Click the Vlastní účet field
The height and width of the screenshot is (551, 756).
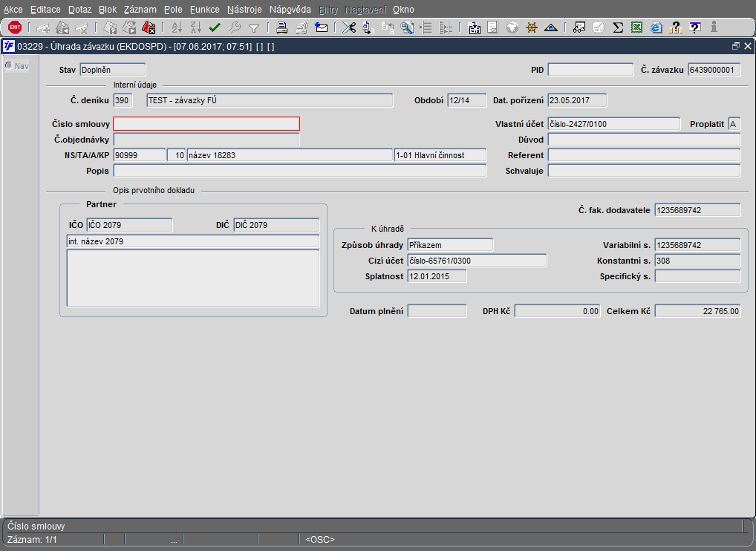[613, 124]
